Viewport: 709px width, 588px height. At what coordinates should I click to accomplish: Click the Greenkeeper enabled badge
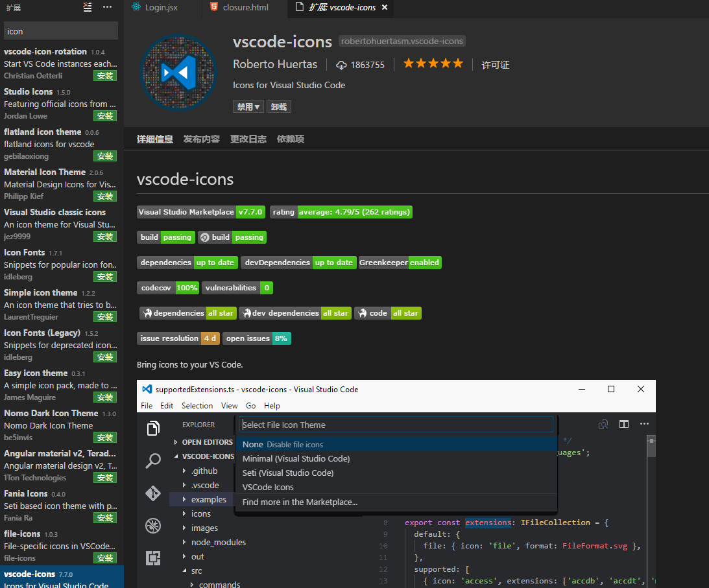click(x=400, y=263)
